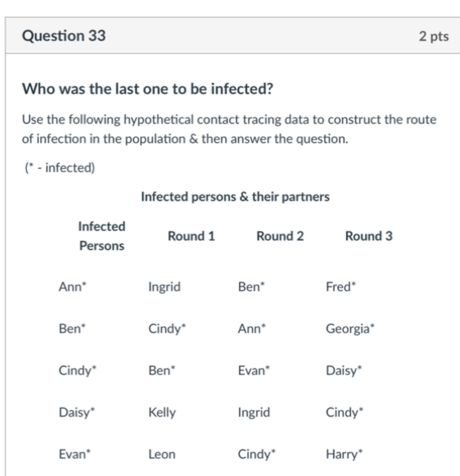
Task: Click Ingrid in Ann's Round 1 cell
Action: click(164, 287)
